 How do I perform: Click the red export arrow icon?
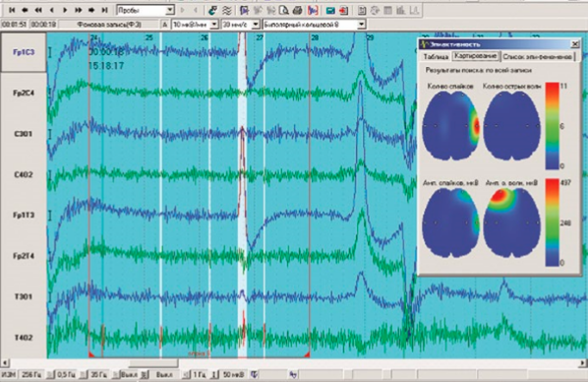click(343, 10)
